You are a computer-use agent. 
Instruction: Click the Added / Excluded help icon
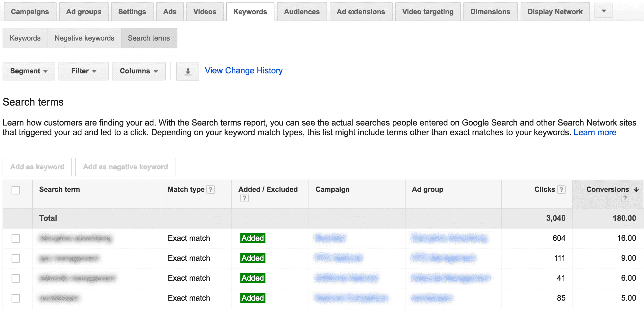pos(244,198)
